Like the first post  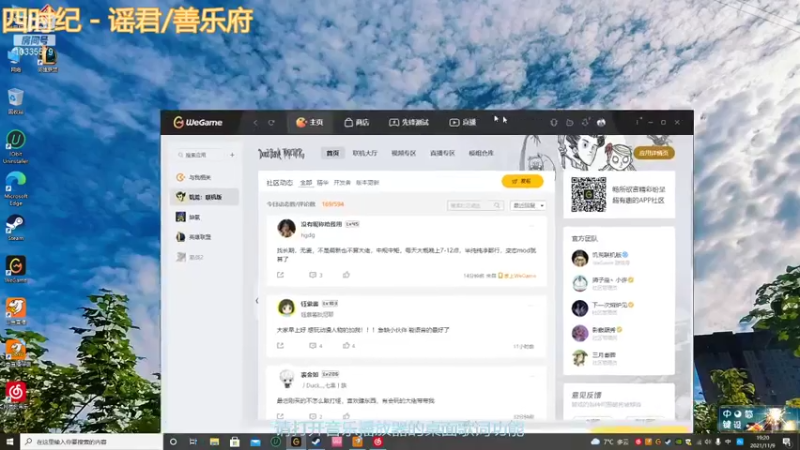coord(346,275)
